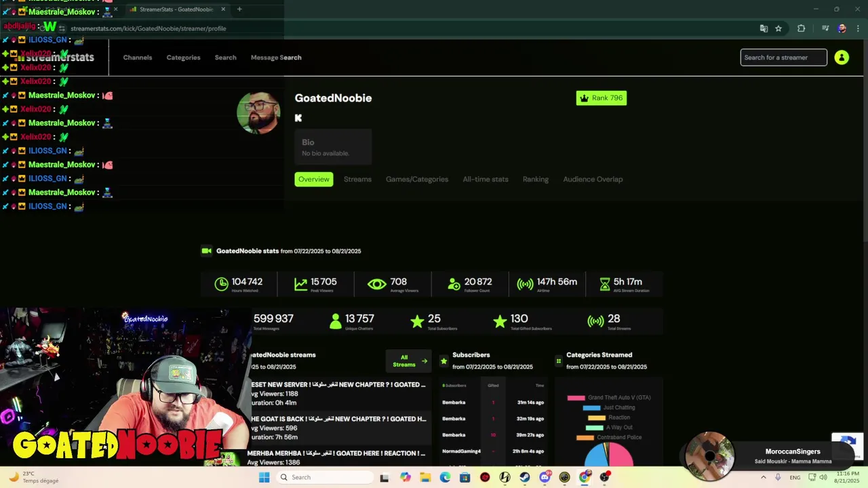Open the taskbar clock and date
Screen dimensions: 868x488
pyautogui.click(x=848, y=477)
